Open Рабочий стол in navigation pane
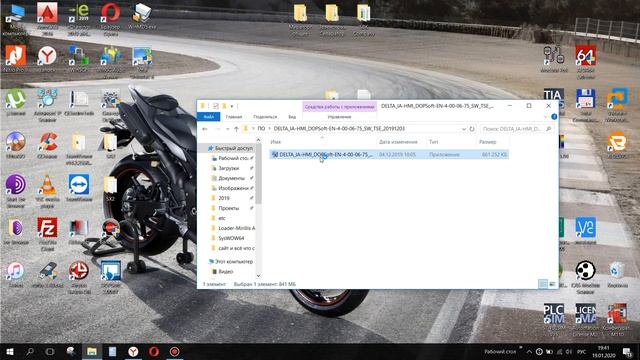 232,158
